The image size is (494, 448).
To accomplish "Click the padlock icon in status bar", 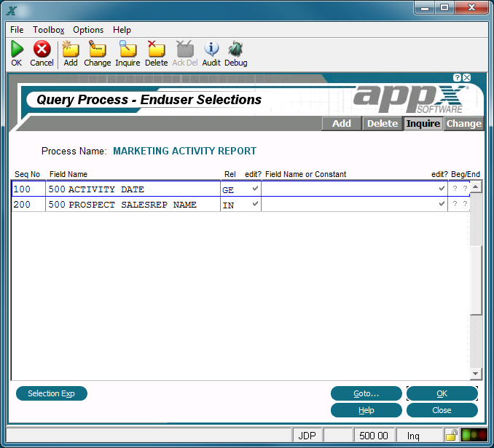I will click(x=452, y=435).
